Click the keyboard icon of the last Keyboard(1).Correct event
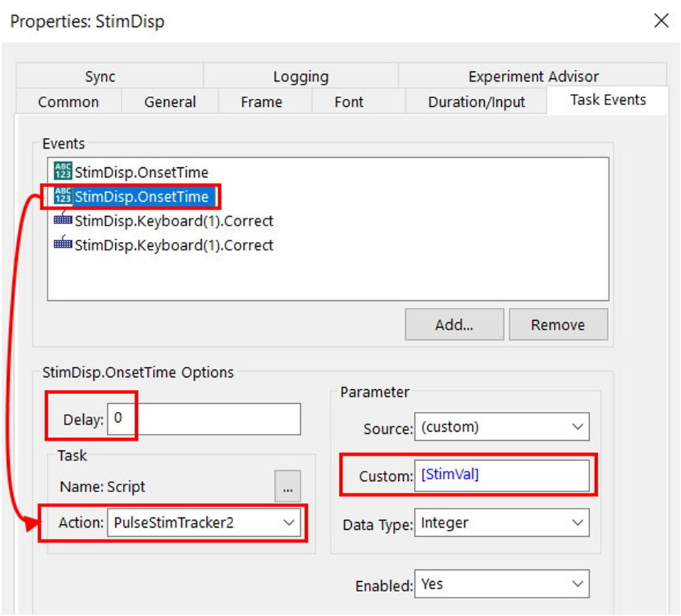 (x=63, y=245)
